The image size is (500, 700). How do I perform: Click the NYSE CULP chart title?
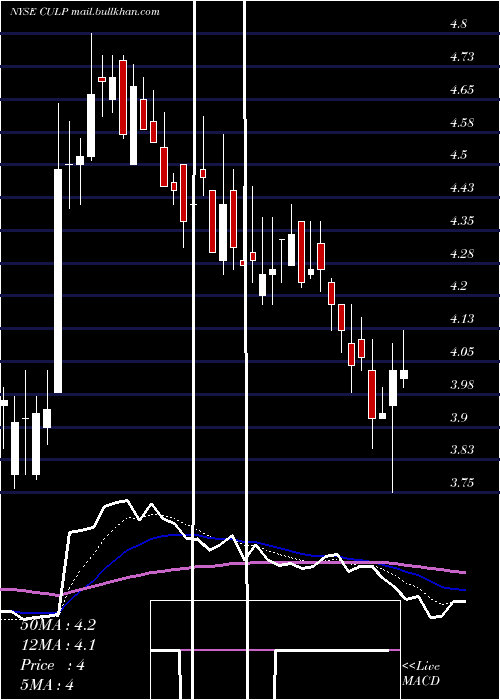84,12
